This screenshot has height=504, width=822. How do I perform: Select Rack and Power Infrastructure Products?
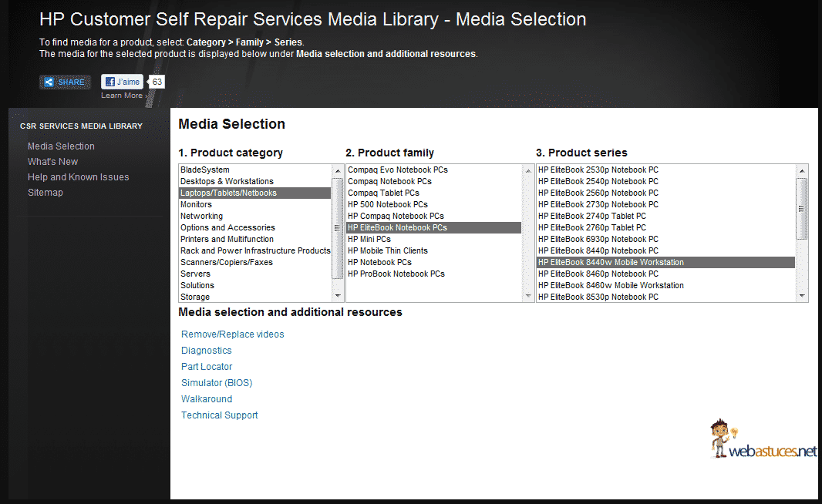254,250
